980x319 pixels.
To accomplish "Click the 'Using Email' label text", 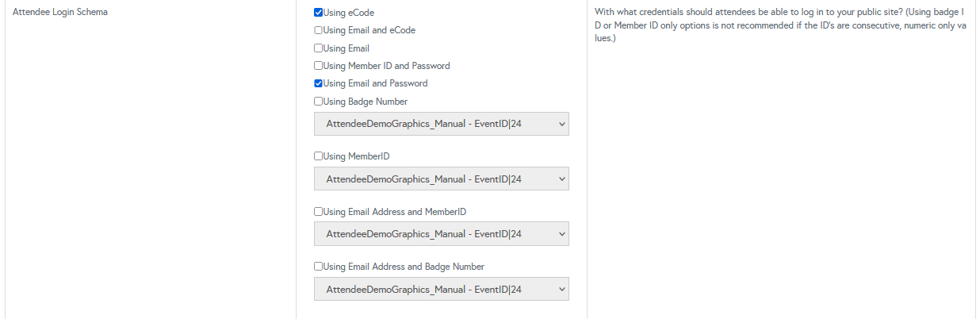I will click(x=346, y=48).
